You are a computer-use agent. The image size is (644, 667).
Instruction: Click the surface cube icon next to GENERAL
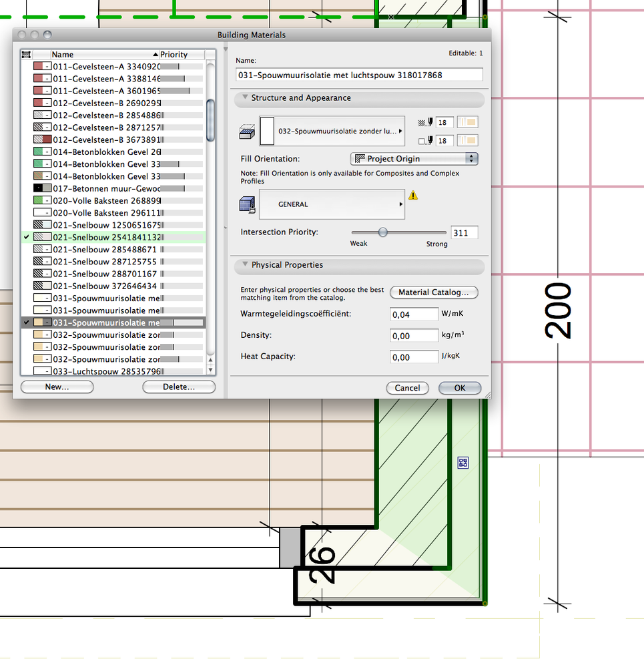pos(246,204)
